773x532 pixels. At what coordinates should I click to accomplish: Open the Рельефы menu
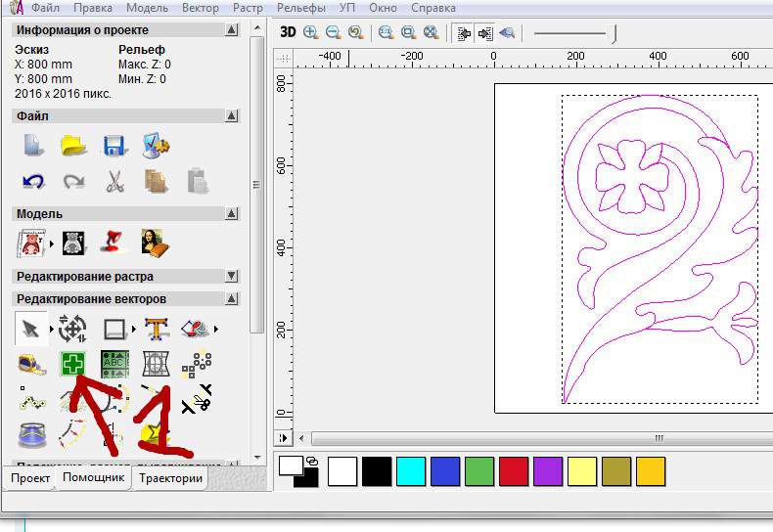click(301, 8)
